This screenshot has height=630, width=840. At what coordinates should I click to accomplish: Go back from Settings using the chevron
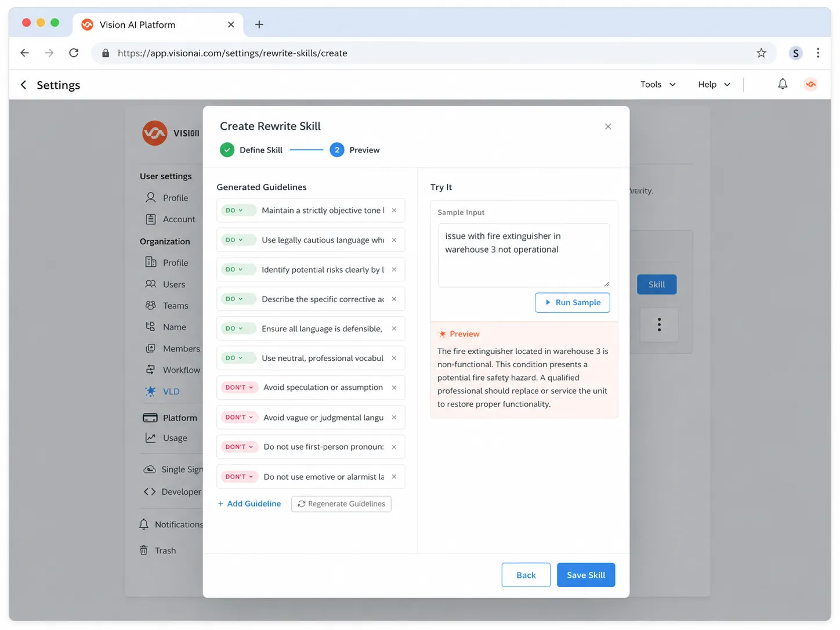point(23,85)
